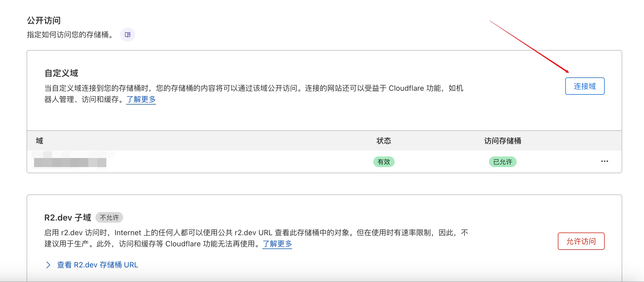The image size is (644, 282).
Task: Enable r2.dev public access via 允许访问
Action: pyautogui.click(x=581, y=241)
